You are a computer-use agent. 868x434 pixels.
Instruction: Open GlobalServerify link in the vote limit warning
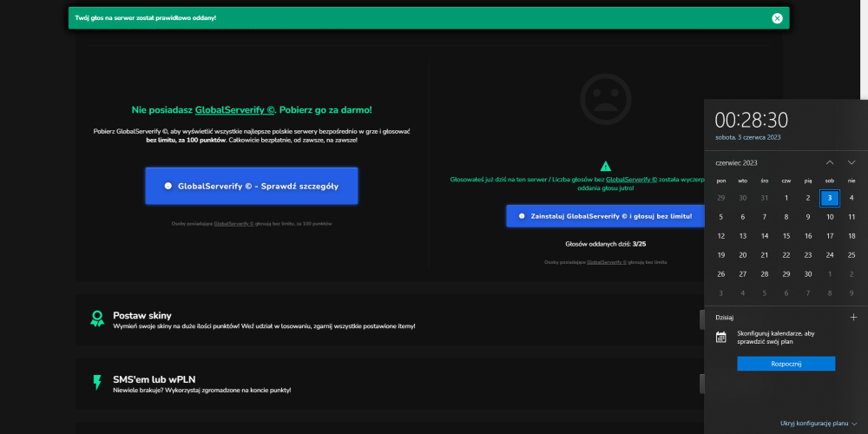(x=632, y=180)
